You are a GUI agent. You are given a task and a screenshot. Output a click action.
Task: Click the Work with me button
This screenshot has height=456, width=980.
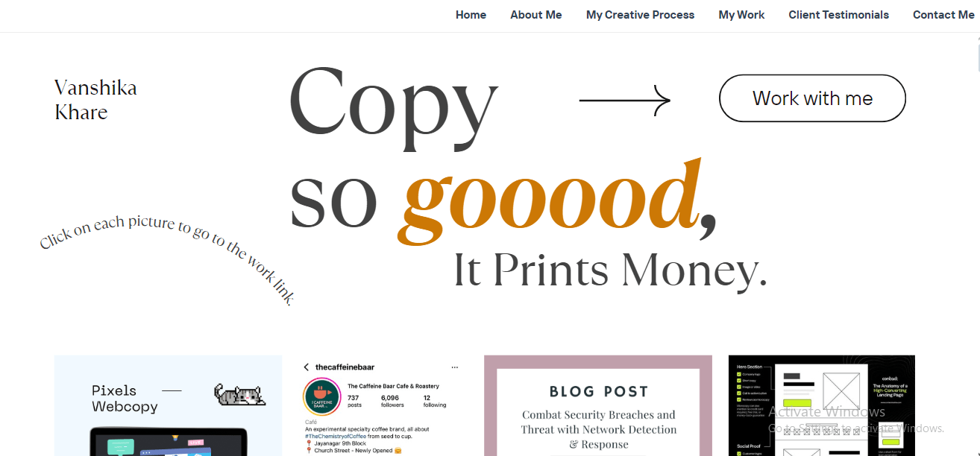point(812,98)
